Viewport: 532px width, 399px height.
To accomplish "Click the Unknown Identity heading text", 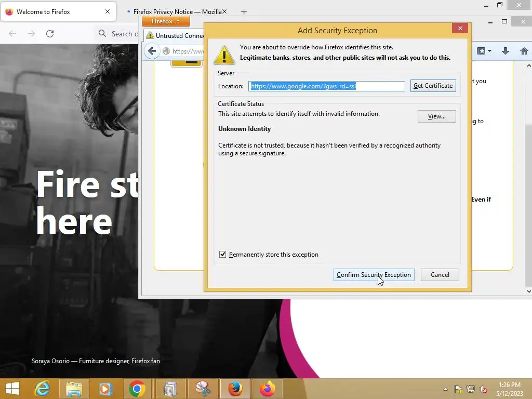I will click(244, 129).
